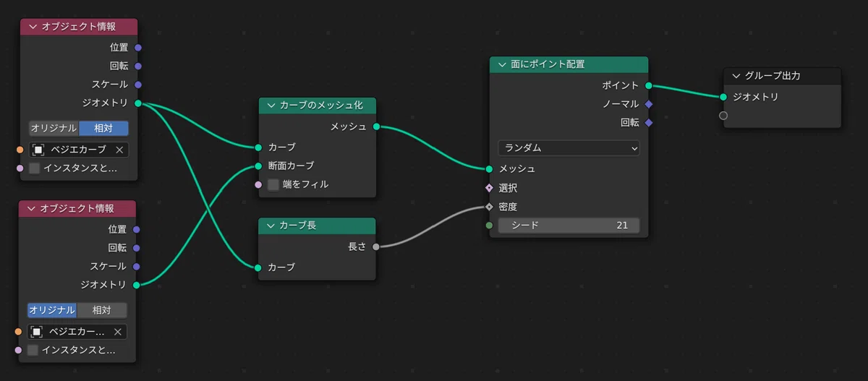Click the empty socket in グループ出力
Screen dimensions: 868x381
tap(723, 115)
